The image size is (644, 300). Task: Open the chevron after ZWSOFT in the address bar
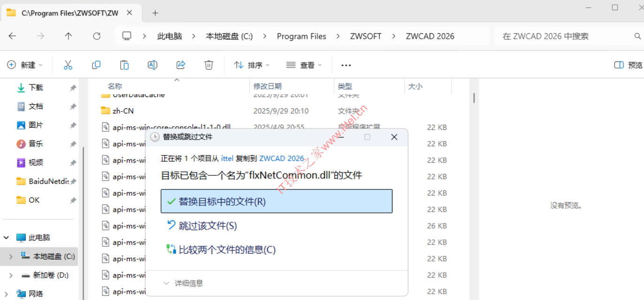click(x=393, y=36)
